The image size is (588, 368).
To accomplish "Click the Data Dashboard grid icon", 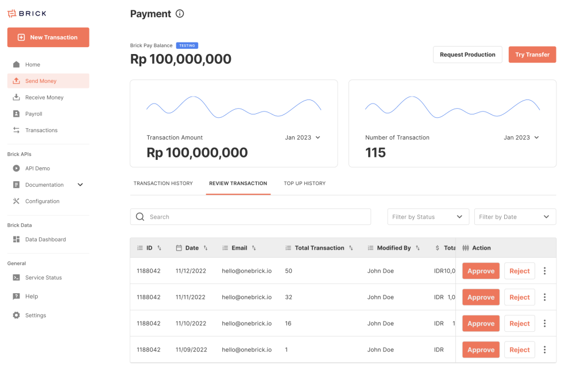I will click(16, 239).
